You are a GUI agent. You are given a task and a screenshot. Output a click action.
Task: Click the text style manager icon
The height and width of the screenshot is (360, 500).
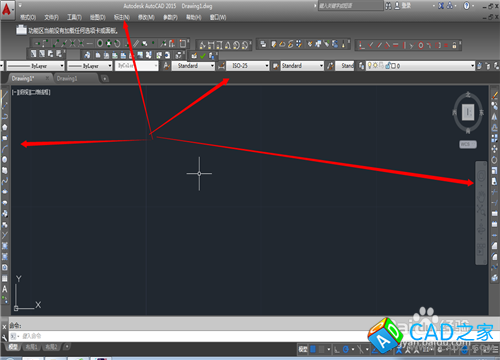(166, 66)
